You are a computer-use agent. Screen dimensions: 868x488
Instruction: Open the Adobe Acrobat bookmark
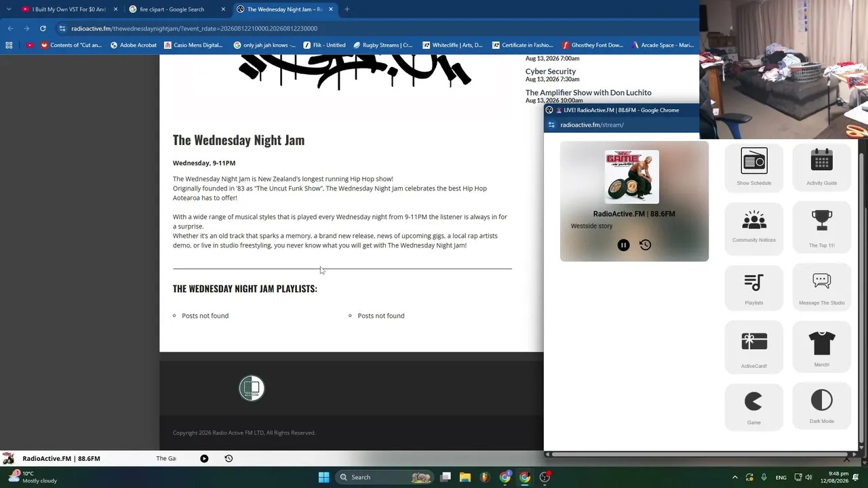coord(133,45)
